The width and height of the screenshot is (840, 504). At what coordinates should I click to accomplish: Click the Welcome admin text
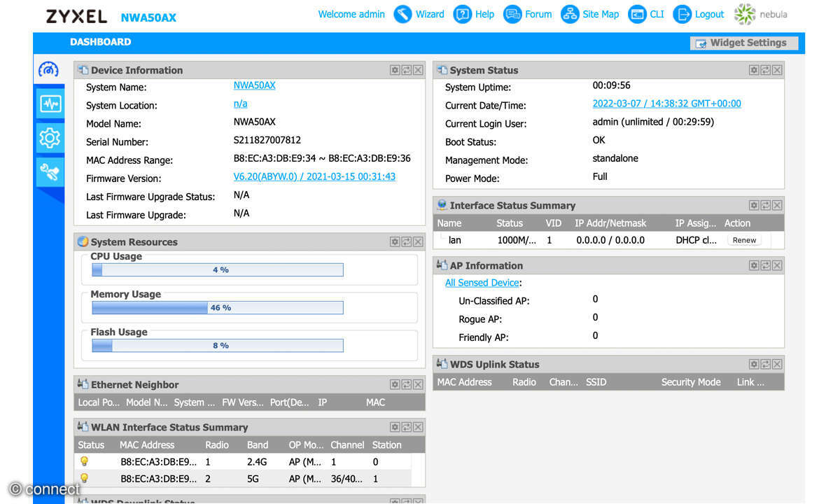pos(351,14)
